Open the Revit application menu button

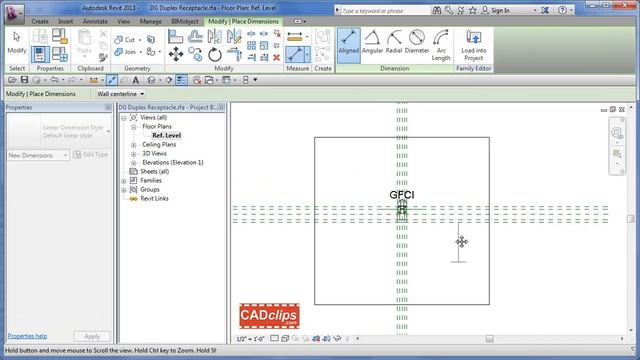pos(14,13)
